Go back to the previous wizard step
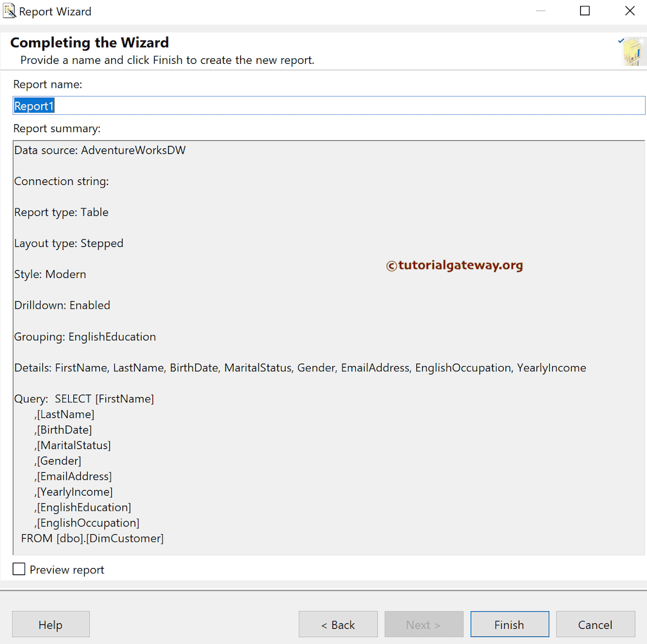The height and width of the screenshot is (644, 647). tap(338, 624)
